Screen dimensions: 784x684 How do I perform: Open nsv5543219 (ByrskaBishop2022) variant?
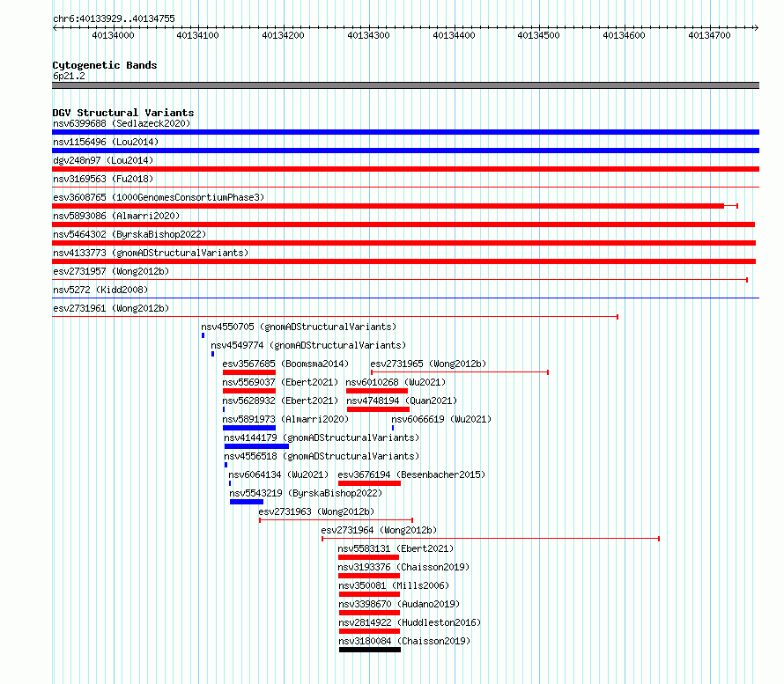point(306,493)
